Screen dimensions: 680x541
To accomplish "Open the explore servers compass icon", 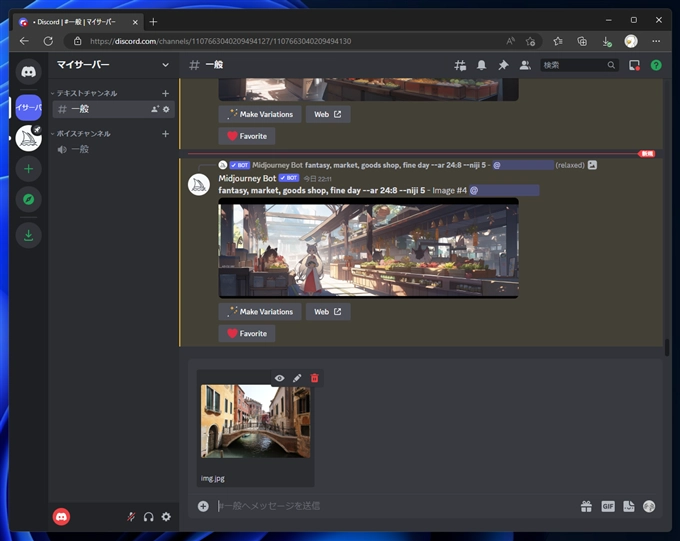I will 29,200.
